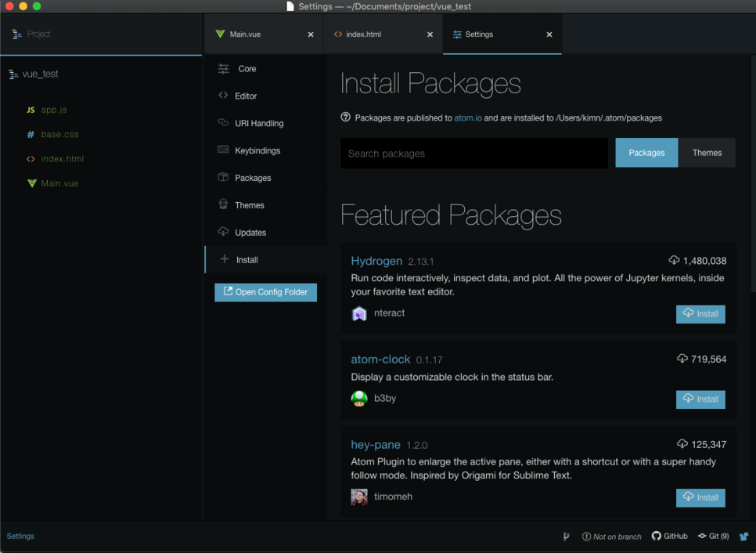Image resolution: width=756 pixels, height=553 pixels.
Task: Close the index.html tab
Action: tap(430, 34)
